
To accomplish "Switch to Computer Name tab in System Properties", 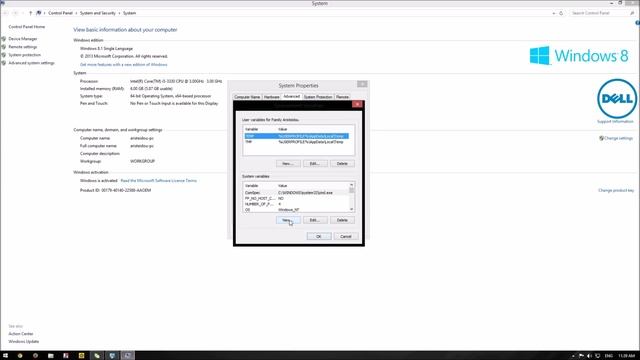I will (247, 97).
